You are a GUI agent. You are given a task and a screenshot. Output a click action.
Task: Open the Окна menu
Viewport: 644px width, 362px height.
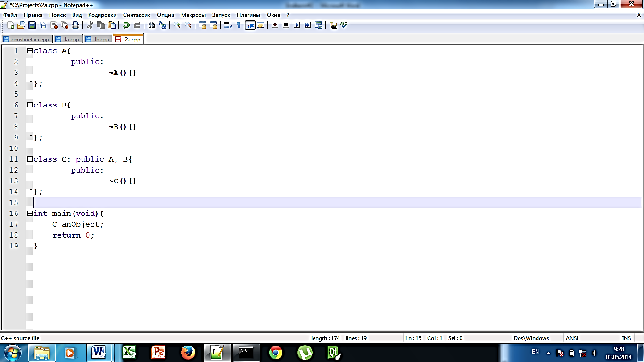point(273,15)
